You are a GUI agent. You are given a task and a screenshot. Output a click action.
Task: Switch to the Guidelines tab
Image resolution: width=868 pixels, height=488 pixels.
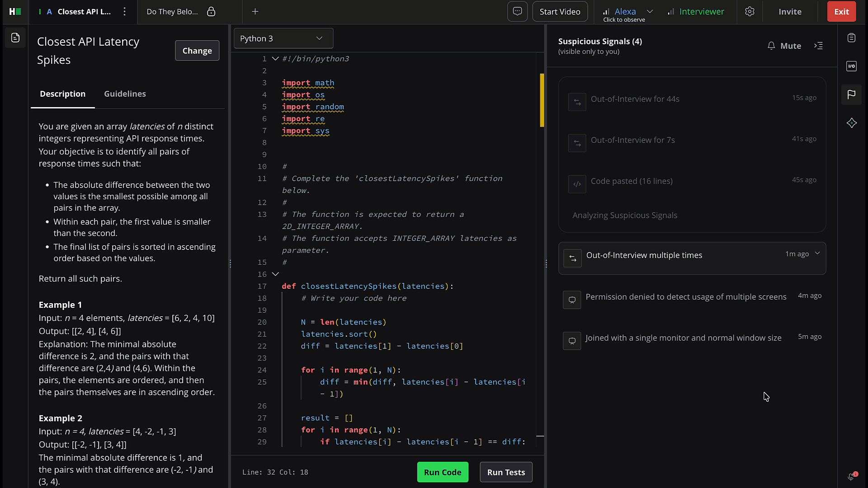(125, 94)
